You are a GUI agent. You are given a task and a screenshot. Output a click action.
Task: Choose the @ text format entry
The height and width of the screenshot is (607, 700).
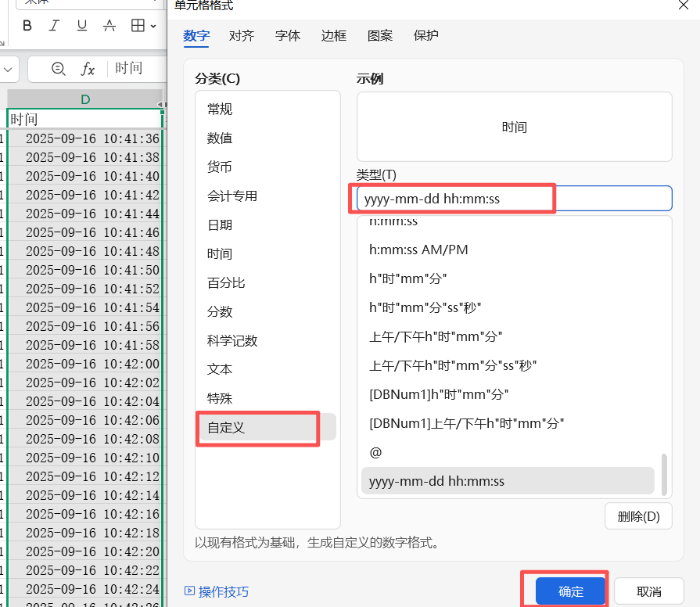coord(508,453)
